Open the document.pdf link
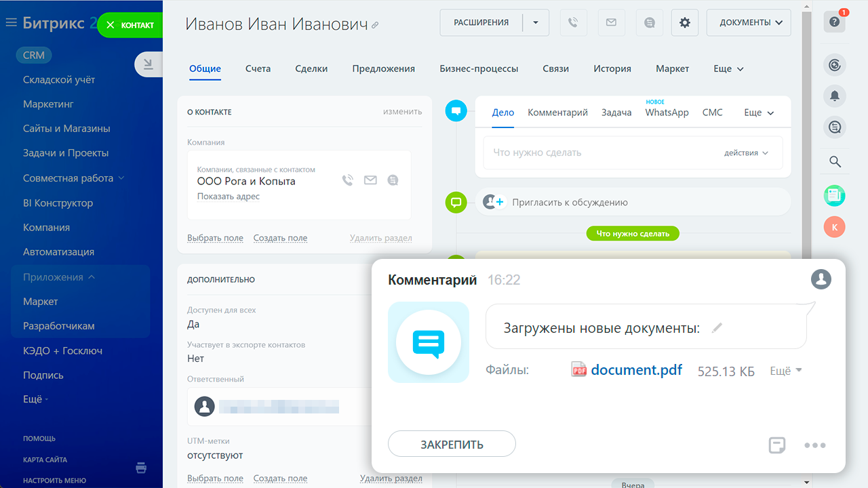 point(637,370)
